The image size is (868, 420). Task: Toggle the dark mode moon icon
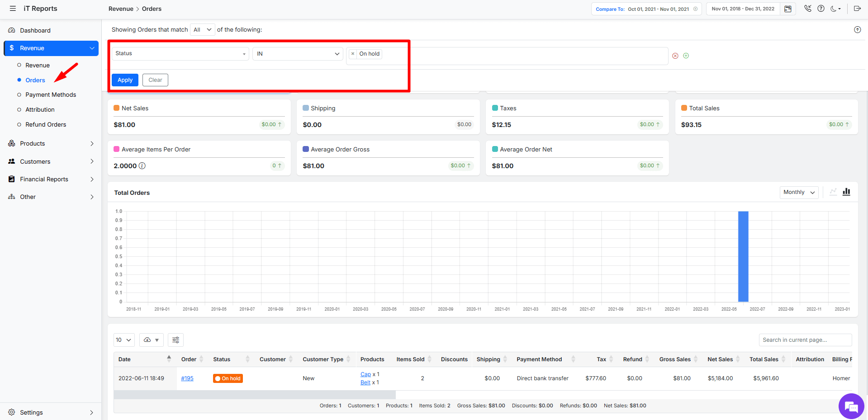pyautogui.click(x=835, y=9)
